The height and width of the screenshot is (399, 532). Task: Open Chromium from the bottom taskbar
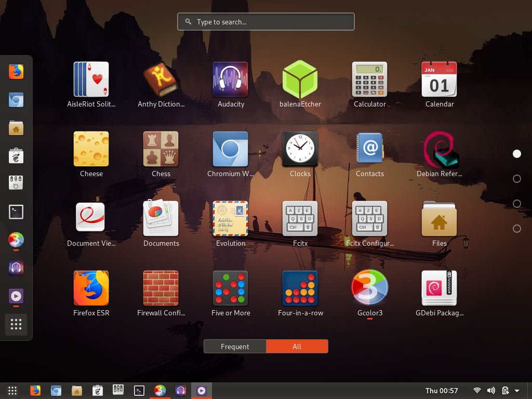coord(56,391)
